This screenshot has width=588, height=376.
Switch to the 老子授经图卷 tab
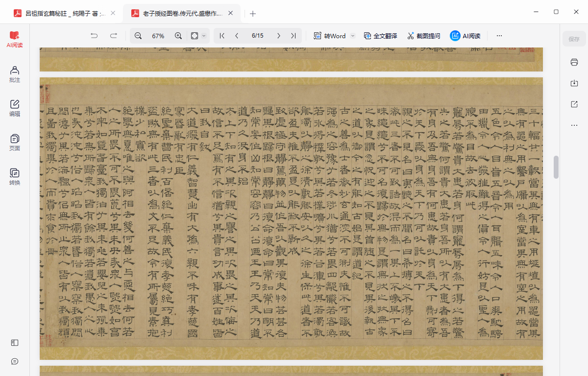(x=177, y=14)
